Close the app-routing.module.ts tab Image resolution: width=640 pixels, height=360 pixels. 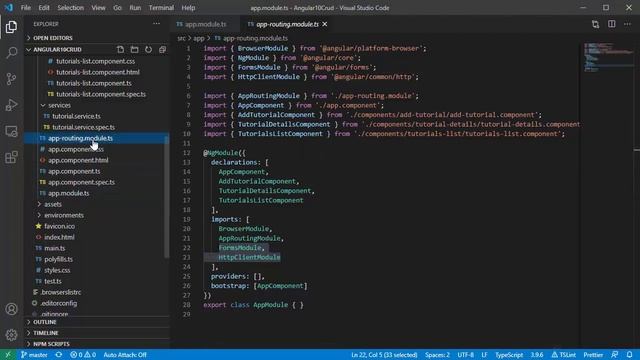click(325, 24)
